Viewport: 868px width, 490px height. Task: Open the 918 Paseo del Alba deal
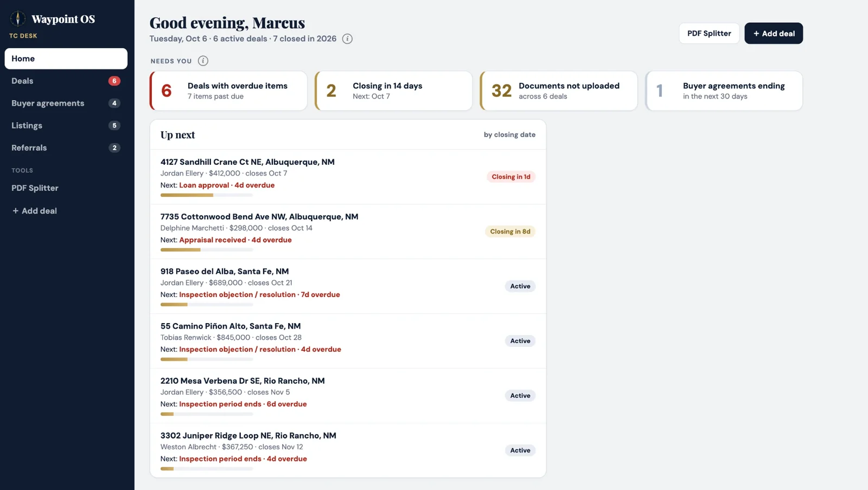348,286
